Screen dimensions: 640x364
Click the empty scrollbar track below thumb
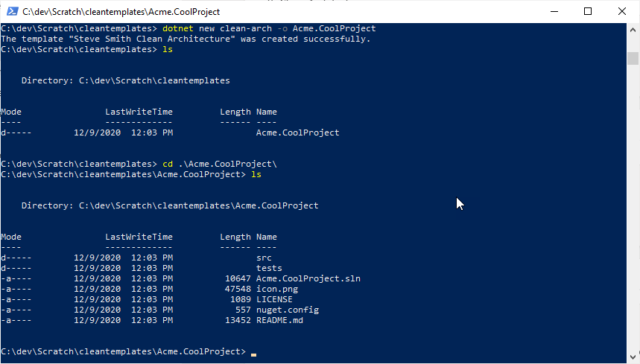coord(633,208)
